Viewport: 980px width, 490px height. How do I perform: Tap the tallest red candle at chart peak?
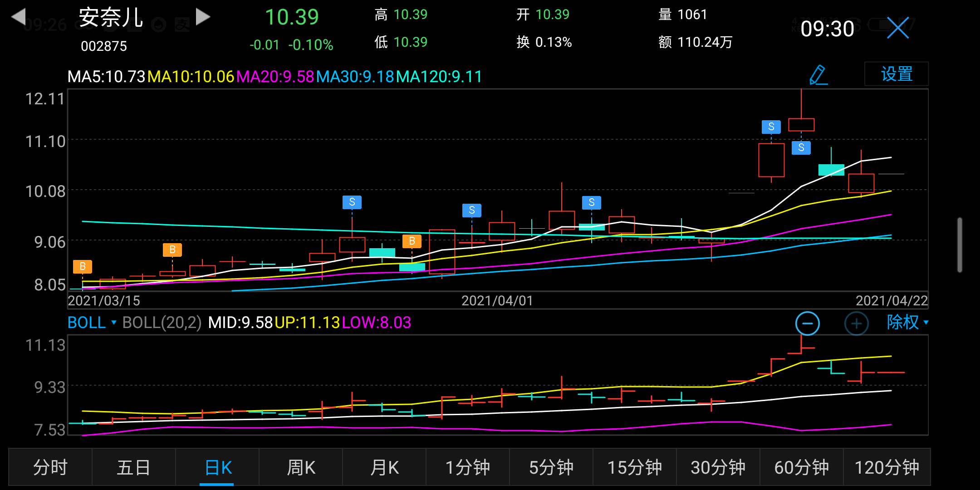(801, 124)
